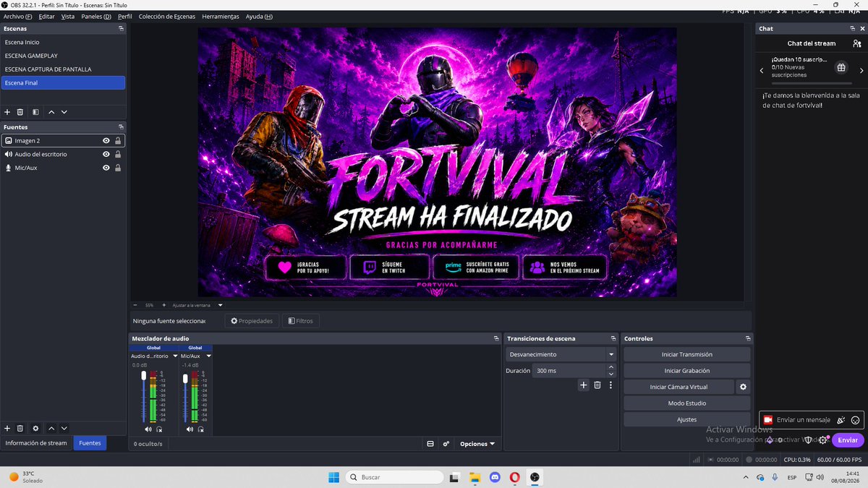The width and height of the screenshot is (868, 488).
Task: Open transition options three-dot menu
Action: [610, 385]
